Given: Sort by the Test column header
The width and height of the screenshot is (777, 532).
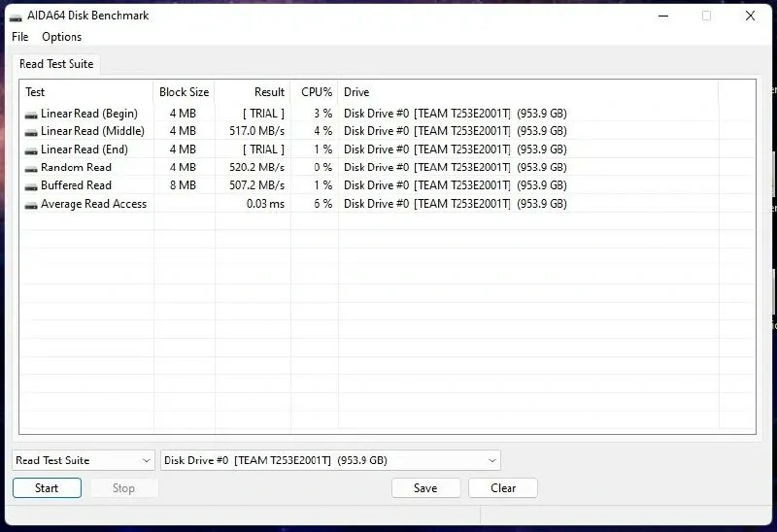Looking at the screenshot, I should (86, 92).
